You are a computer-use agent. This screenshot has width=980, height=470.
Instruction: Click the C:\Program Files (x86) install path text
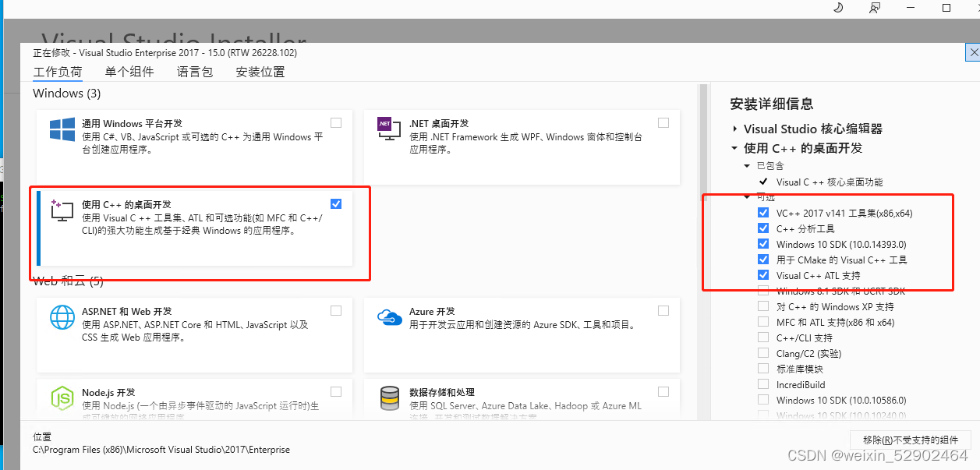[x=161, y=450]
